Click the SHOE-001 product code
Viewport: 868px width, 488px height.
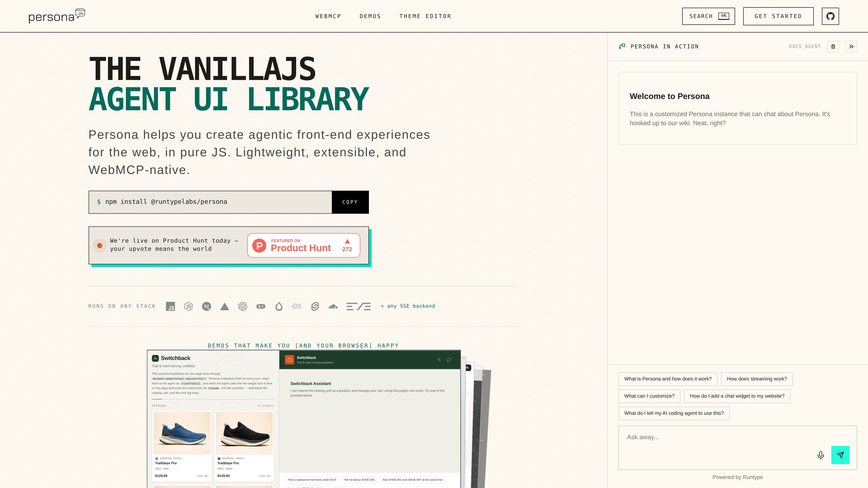click(x=203, y=476)
